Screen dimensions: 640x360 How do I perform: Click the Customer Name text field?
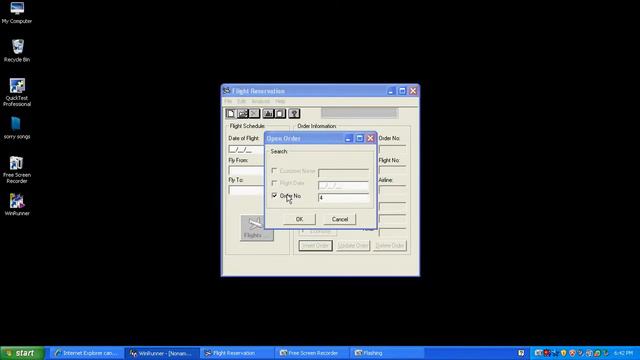(344, 173)
